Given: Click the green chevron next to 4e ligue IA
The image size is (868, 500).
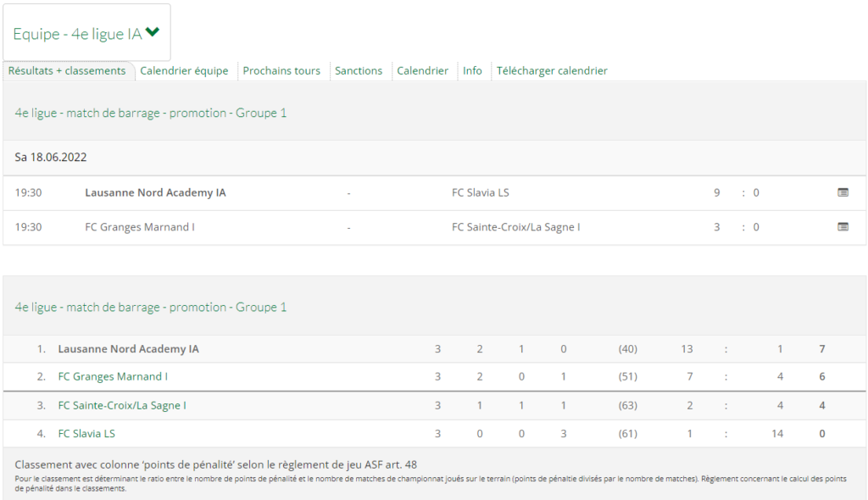Looking at the screenshot, I should [153, 32].
